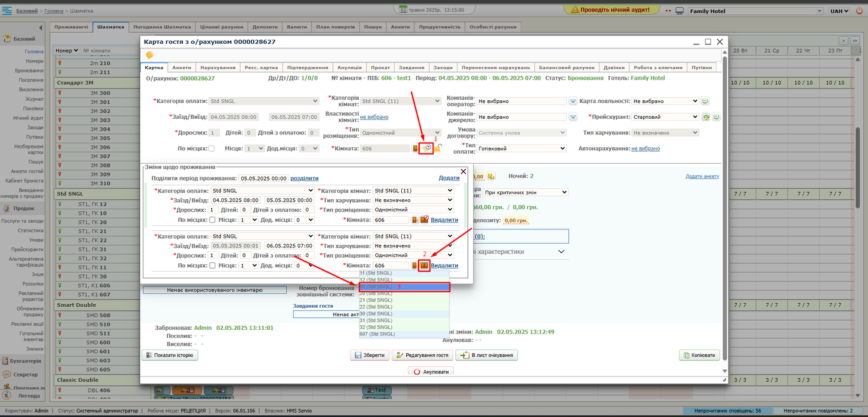Switch to the Нарахування tab
868x417 pixels.
pyautogui.click(x=217, y=67)
